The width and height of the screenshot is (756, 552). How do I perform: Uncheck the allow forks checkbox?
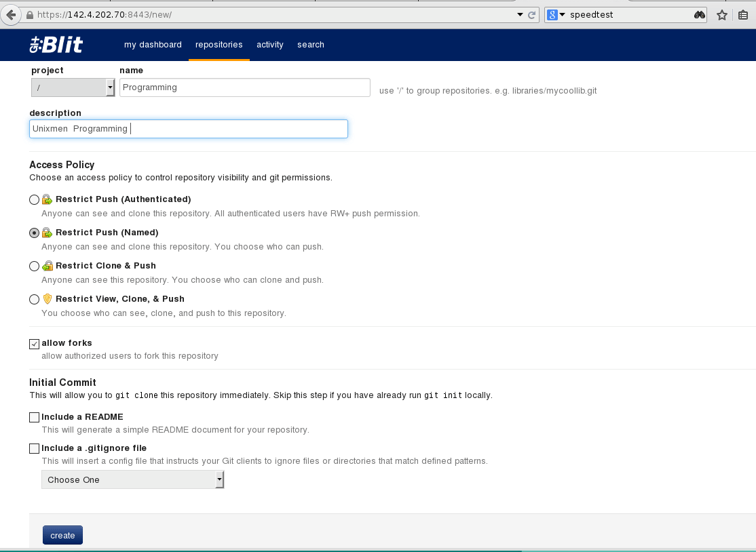pyautogui.click(x=34, y=344)
